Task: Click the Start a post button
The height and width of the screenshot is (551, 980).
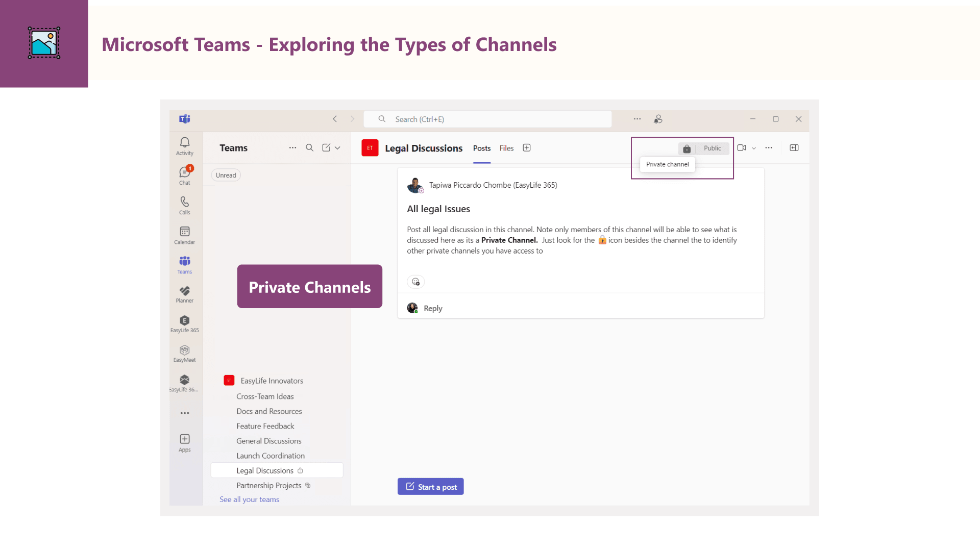Action: [x=430, y=487]
